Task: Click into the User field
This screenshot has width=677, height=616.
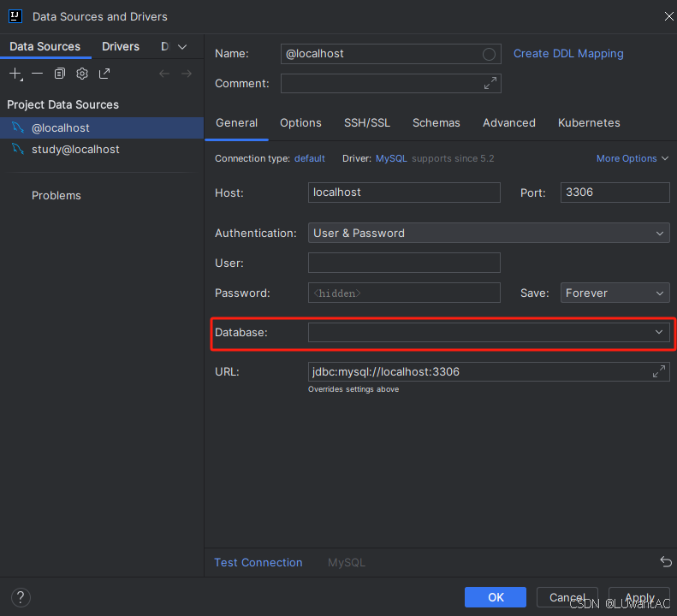Action: click(x=404, y=263)
